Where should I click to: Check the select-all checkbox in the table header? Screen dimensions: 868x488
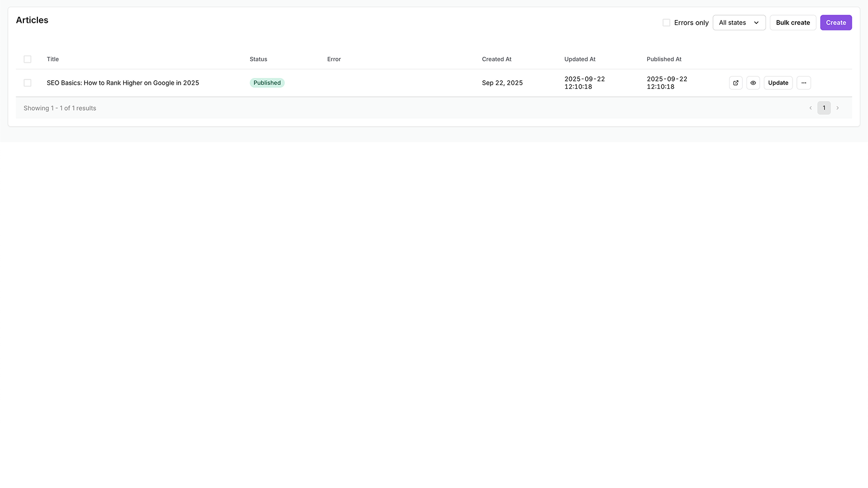pos(27,59)
